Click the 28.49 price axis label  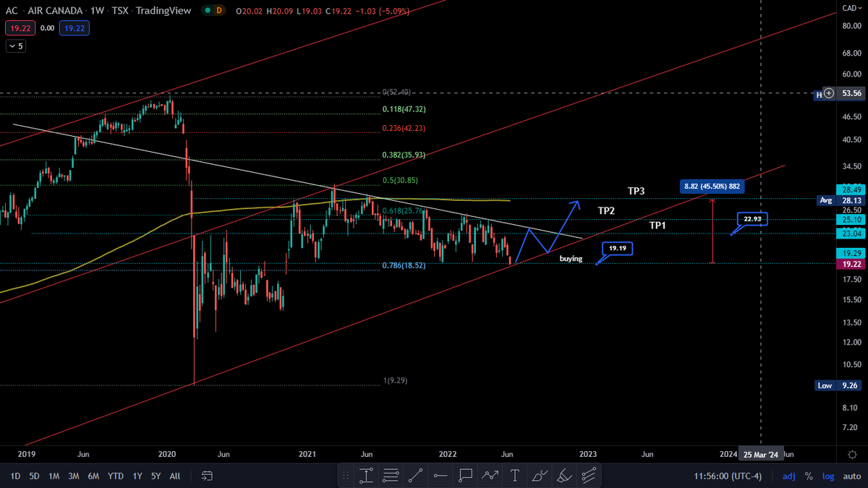coord(851,189)
